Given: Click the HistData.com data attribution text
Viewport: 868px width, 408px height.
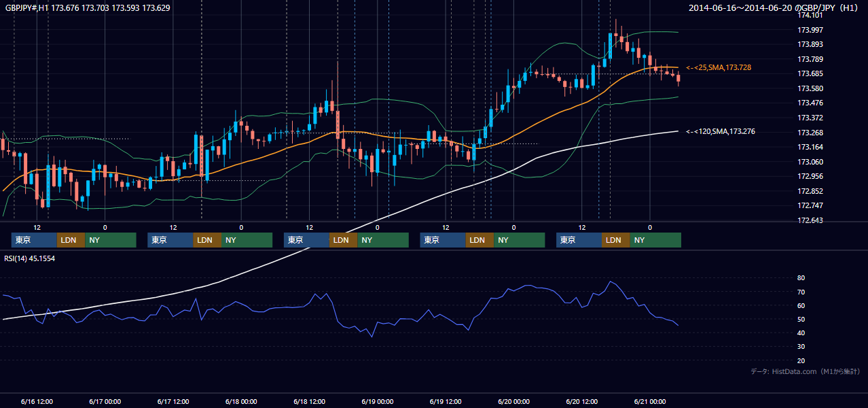Looking at the screenshot, I should point(805,371).
